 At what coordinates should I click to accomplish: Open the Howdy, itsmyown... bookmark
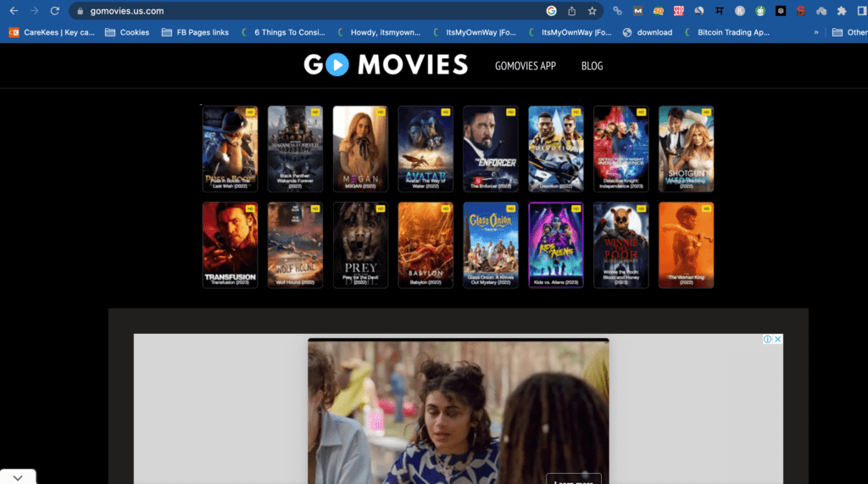(379, 32)
